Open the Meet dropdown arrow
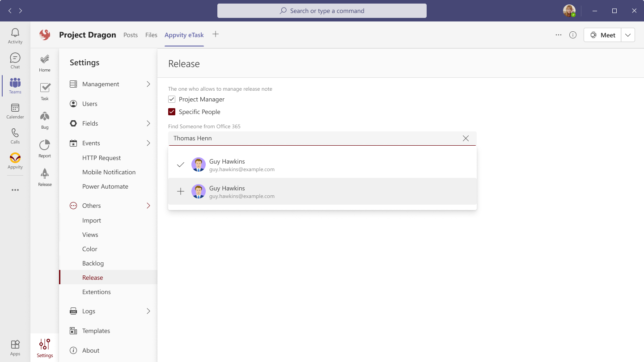644x362 pixels. (x=628, y=35)
